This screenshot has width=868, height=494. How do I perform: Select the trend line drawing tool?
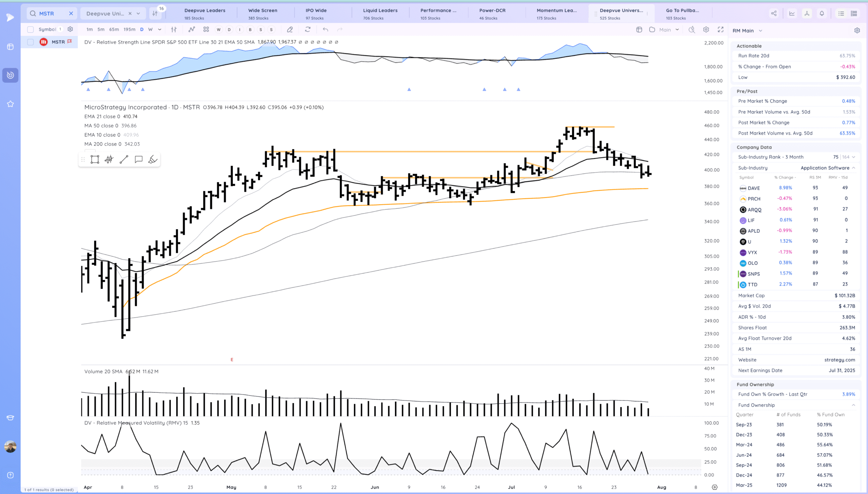coord(124,160)
